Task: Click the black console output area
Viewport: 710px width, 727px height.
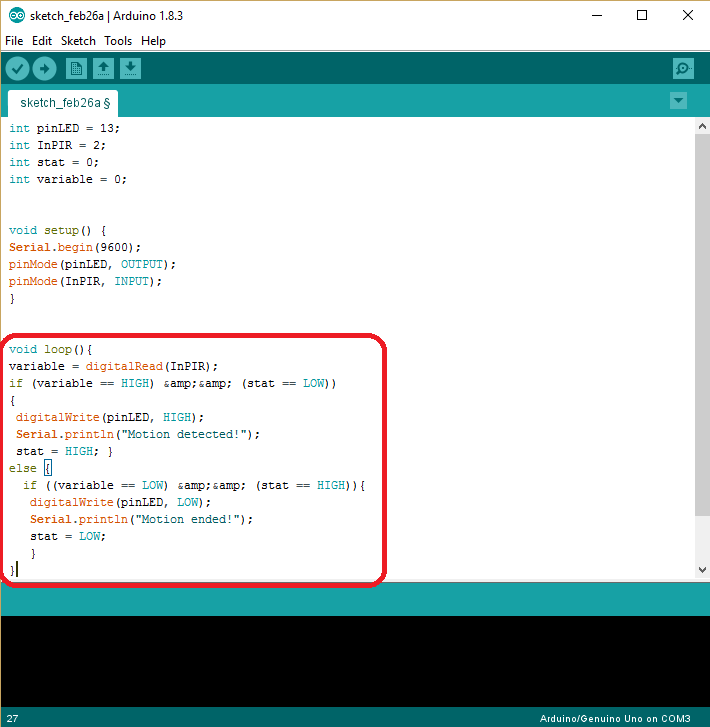Action: point(355,661)
